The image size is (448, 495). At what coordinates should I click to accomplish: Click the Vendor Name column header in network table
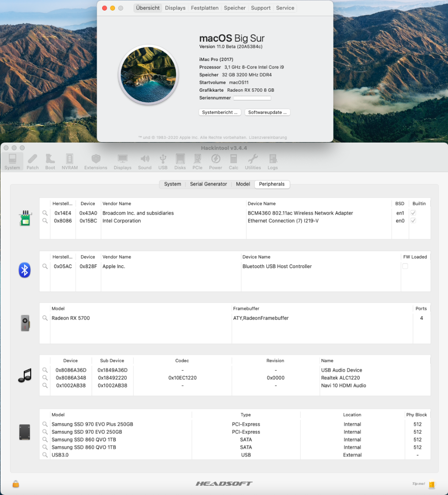[x=117, y=203]
